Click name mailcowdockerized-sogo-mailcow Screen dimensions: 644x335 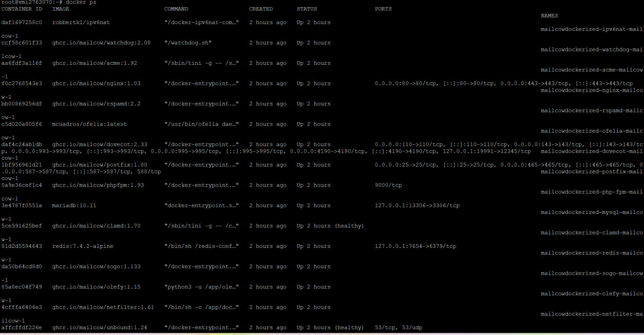coord(592,273)
